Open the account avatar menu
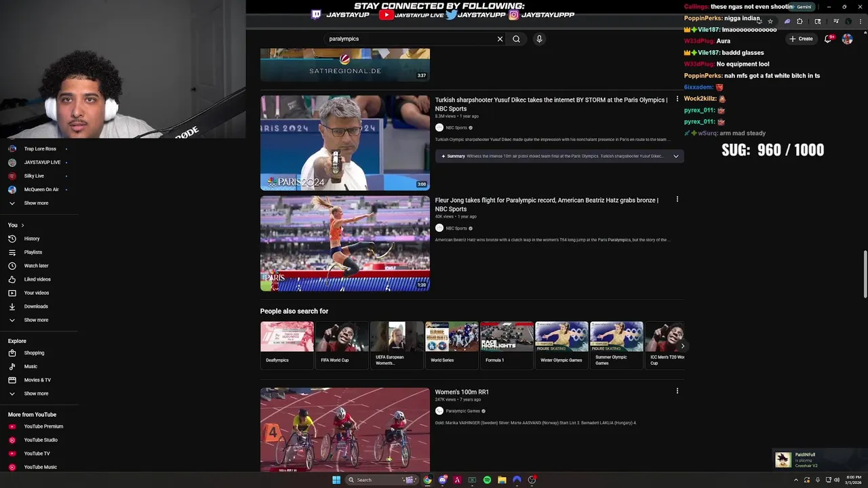 pyautogui.click(x=847, y=39)
